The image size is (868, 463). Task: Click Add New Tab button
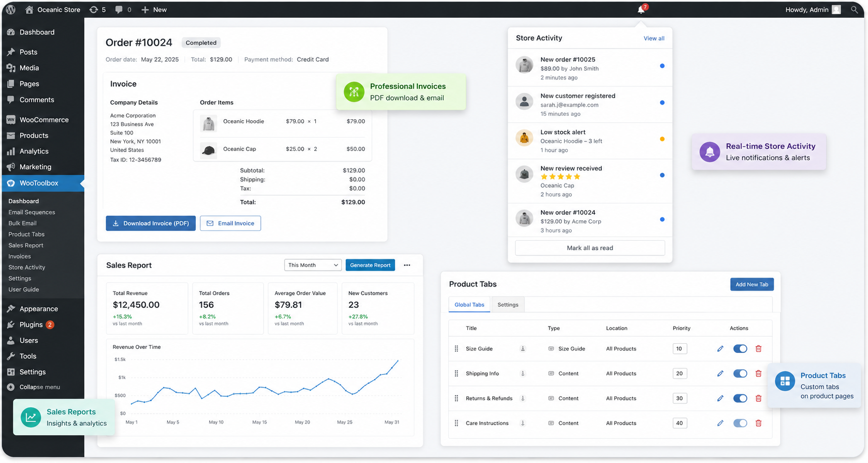[x=752, y=285]
